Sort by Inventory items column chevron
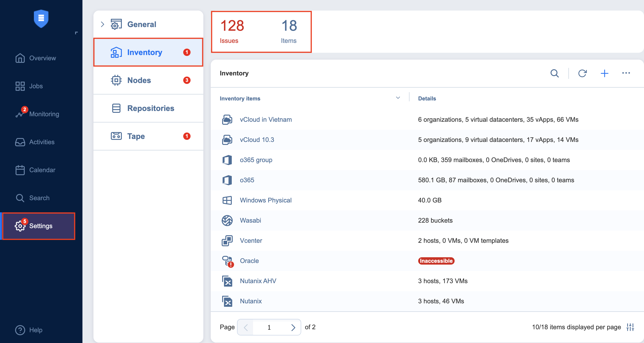 click(x=398, y=98)
